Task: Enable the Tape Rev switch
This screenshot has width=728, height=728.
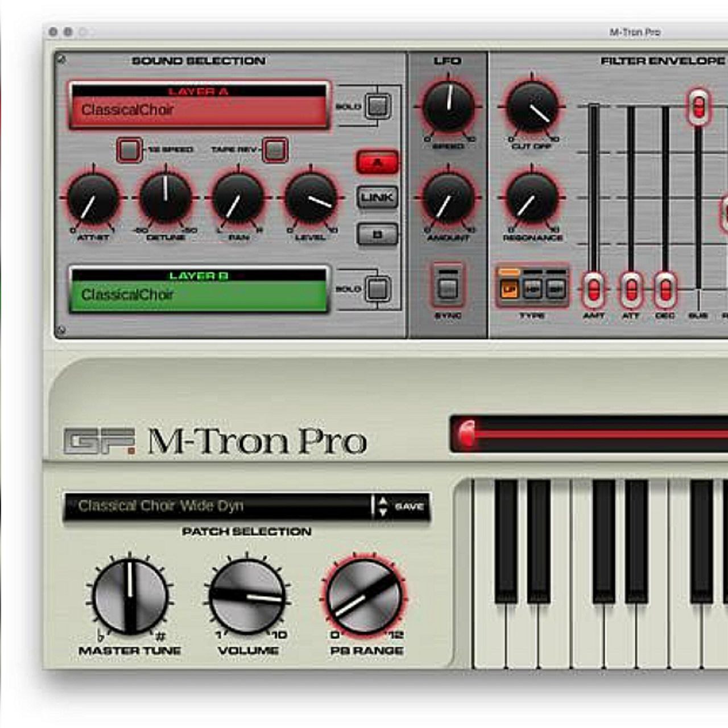Action: pyautogui.click(x=275, y=150)
